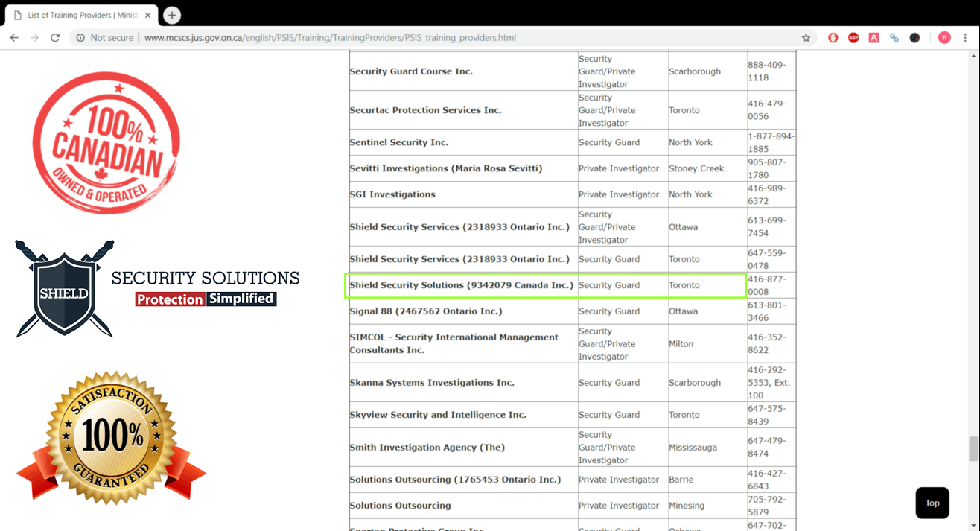Click phone number 905-807-1780
The height and width of the screenshot is (531, 980).
tap(766, 168)
